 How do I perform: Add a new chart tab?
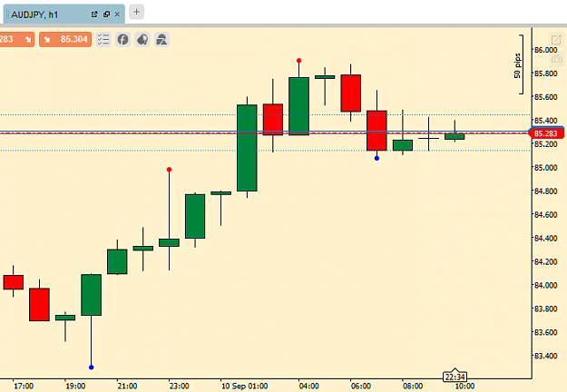coord(136,12)
